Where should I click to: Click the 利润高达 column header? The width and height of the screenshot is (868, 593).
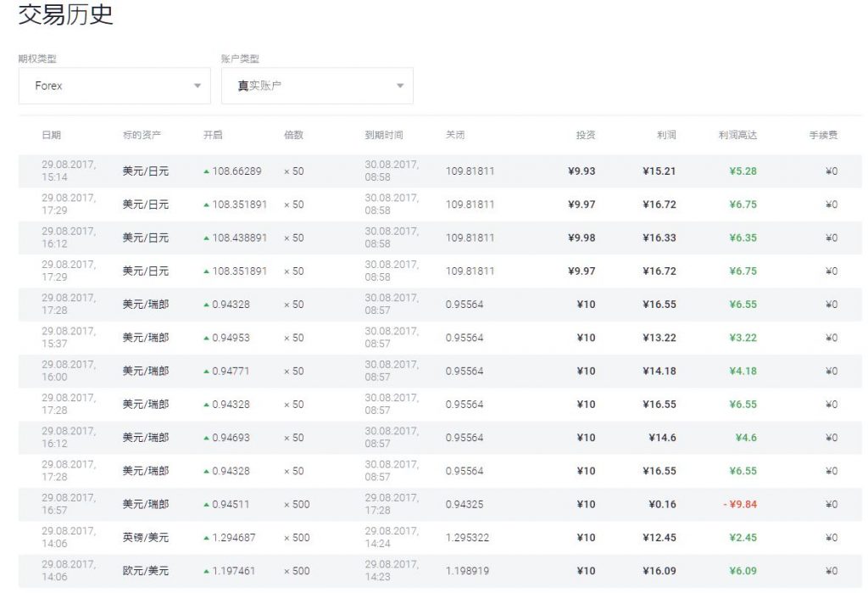point(737,135)
